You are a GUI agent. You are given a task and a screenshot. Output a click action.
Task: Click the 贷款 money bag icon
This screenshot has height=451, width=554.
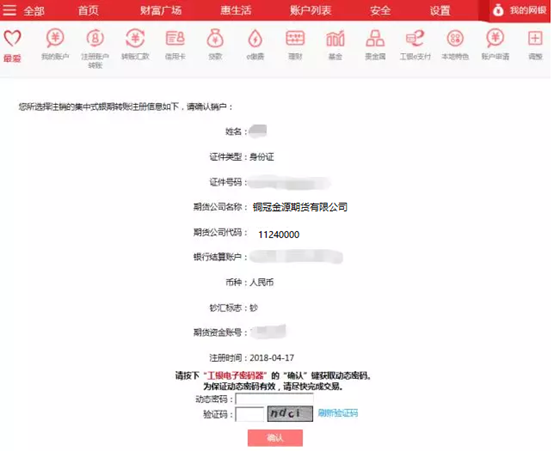215,38
